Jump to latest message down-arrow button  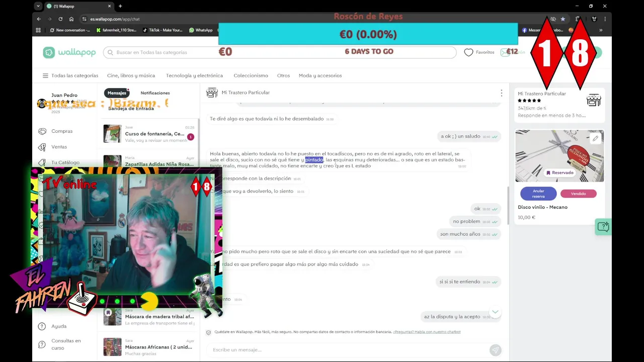point(495,312)
